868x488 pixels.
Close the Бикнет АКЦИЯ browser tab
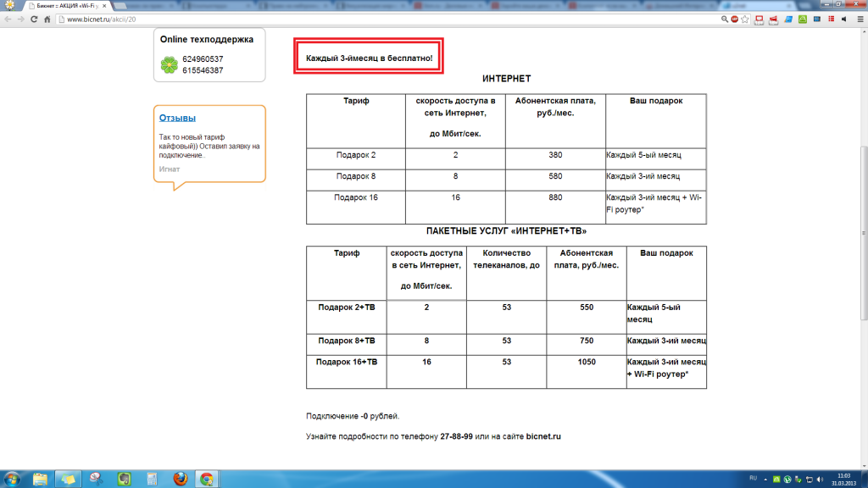tap(104, 5)
